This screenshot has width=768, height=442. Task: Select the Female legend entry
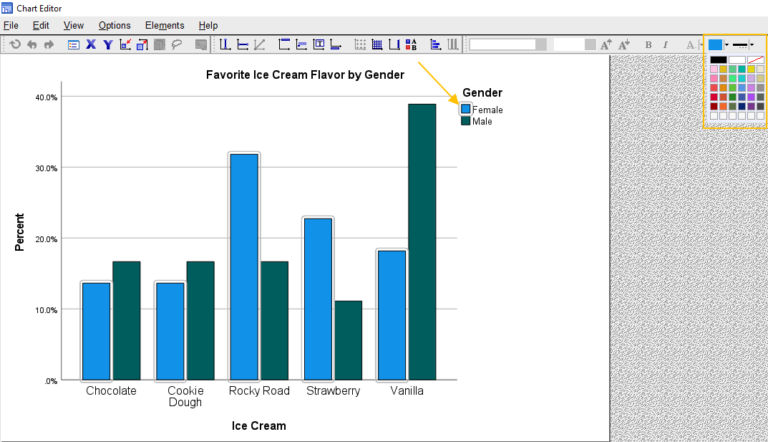487,109
